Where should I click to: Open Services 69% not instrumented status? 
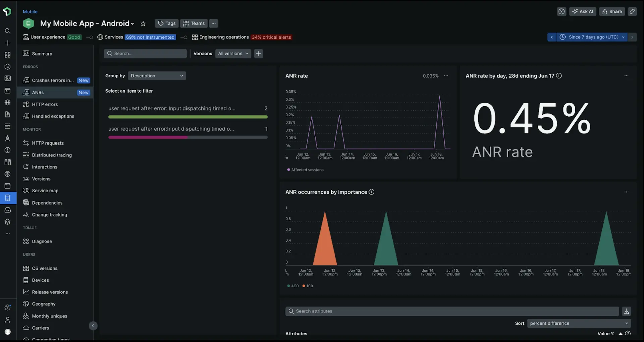137,37
